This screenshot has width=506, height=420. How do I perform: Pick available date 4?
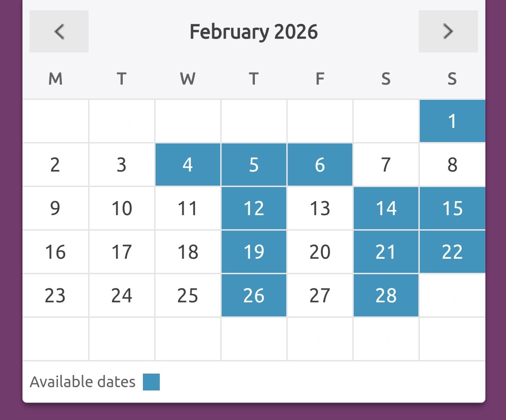[x=188, y=165]
